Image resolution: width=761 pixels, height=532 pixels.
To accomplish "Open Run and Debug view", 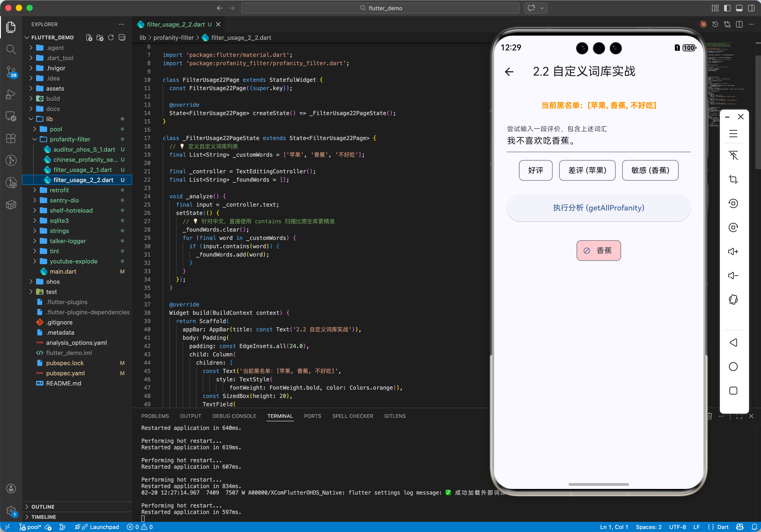I will point(11,94).
